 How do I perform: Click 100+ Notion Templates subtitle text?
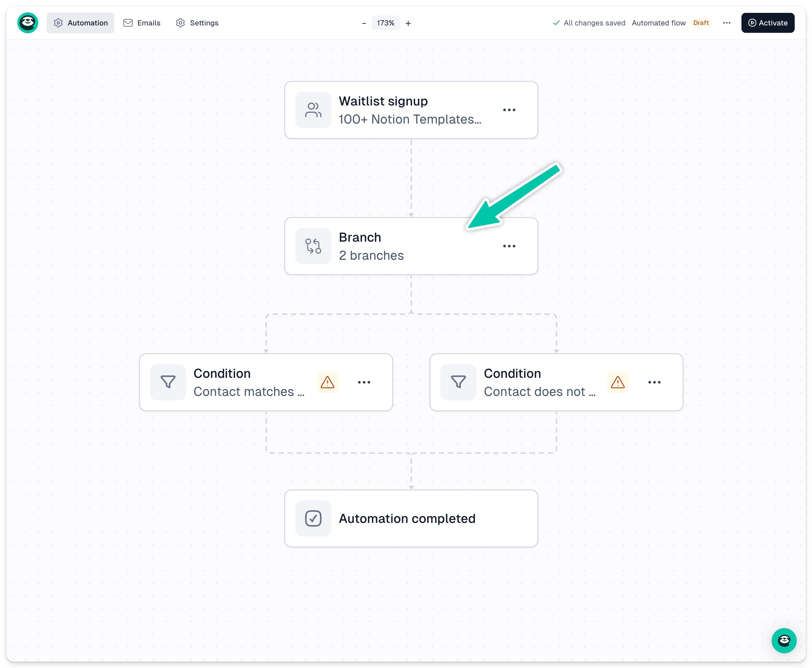[410, 119]
